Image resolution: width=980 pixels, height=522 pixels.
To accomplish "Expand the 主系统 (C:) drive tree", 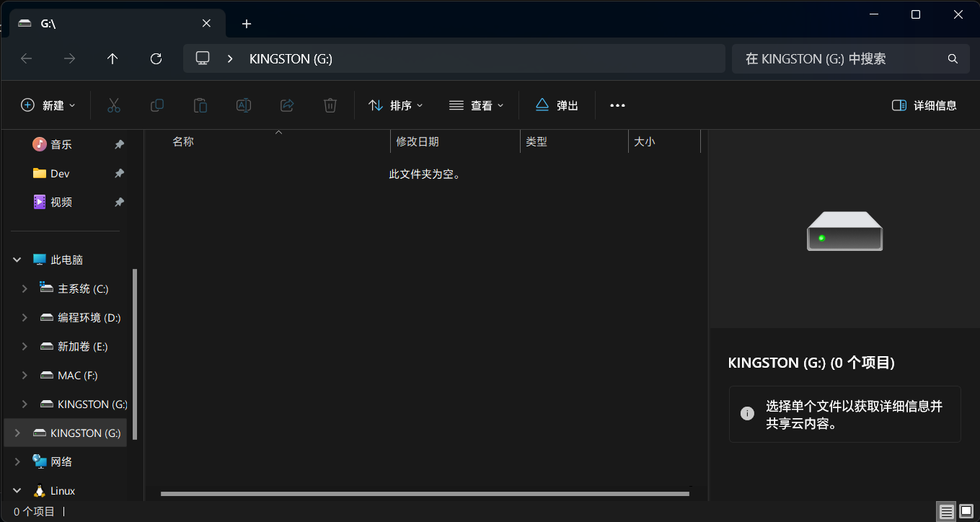I will (x=25, y=288).
